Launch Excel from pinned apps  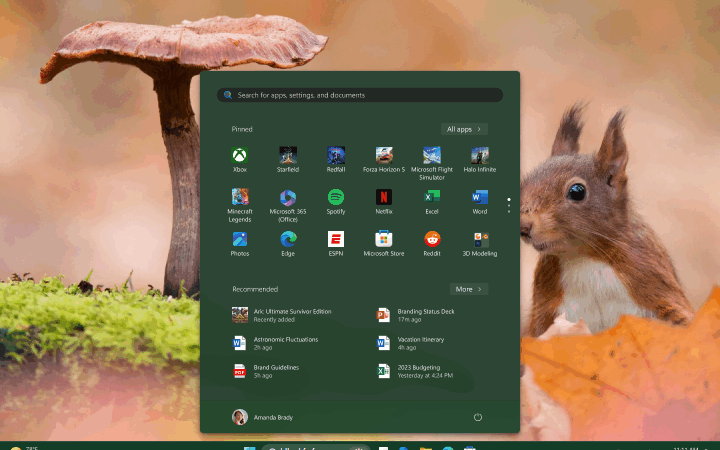[x=432, y=201]
